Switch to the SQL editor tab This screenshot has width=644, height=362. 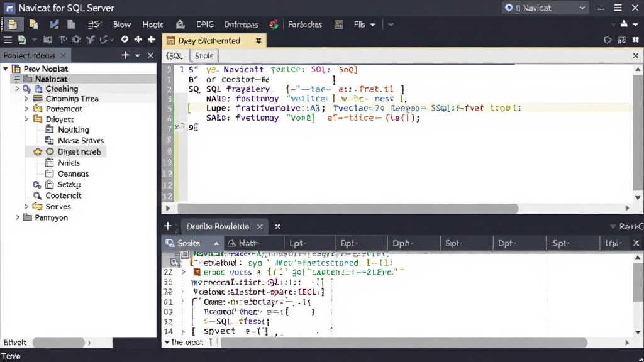tap(175, 56)
